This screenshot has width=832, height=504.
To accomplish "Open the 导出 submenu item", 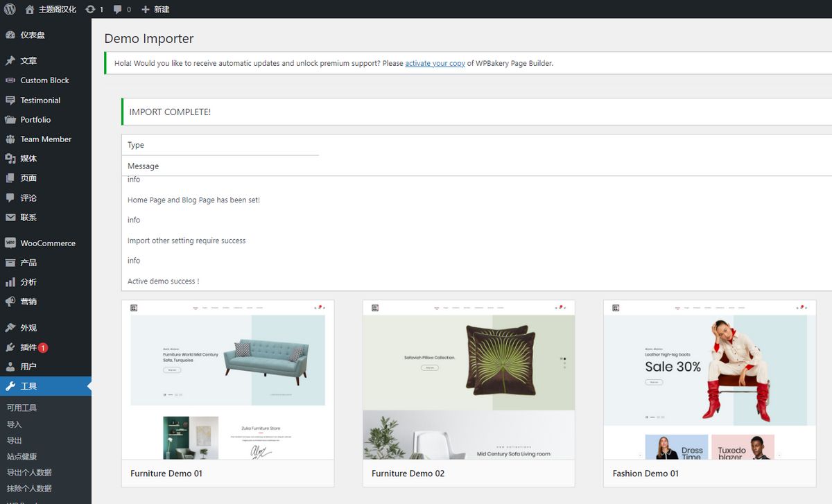I will 15,440.
